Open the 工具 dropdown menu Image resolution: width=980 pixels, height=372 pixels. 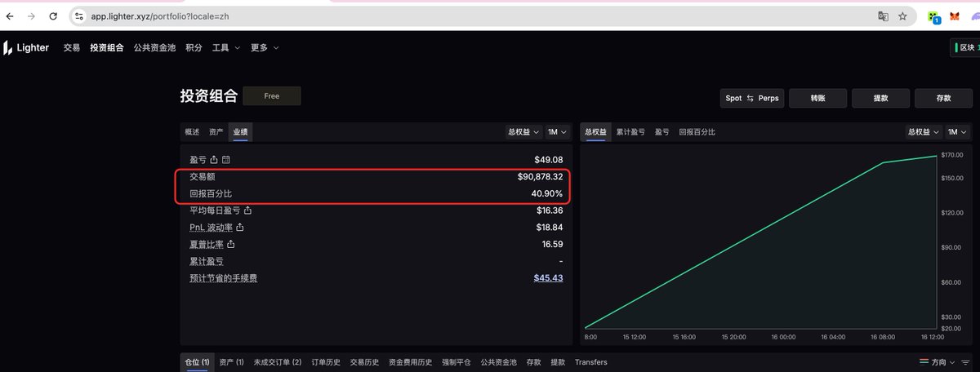coord(226,48)
